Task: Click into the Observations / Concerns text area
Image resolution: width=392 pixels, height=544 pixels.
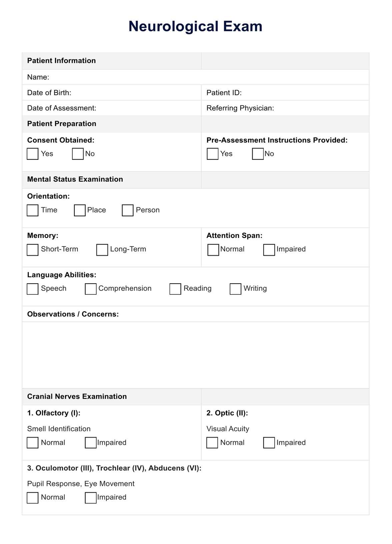Action: (x=196, y=355)
